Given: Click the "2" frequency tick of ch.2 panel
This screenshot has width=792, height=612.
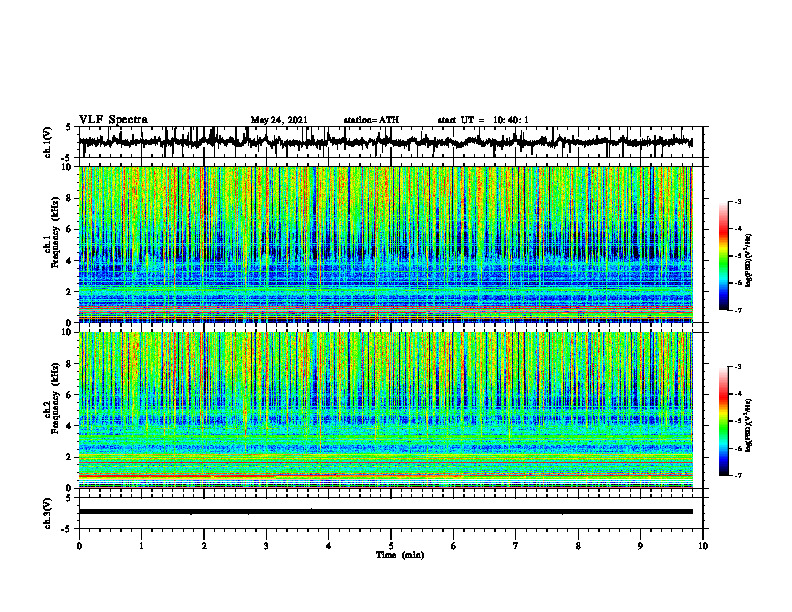Looking at the screenshot, I should (70, 457).
